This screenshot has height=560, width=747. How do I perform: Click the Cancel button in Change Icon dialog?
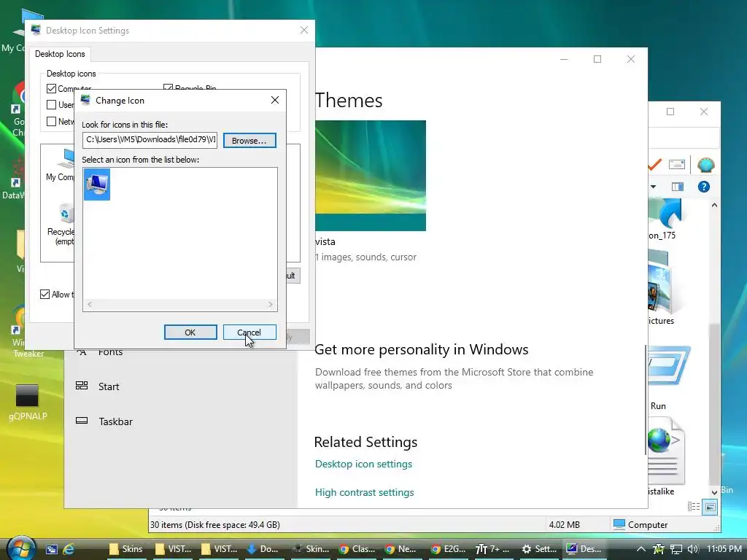[249, 332]
